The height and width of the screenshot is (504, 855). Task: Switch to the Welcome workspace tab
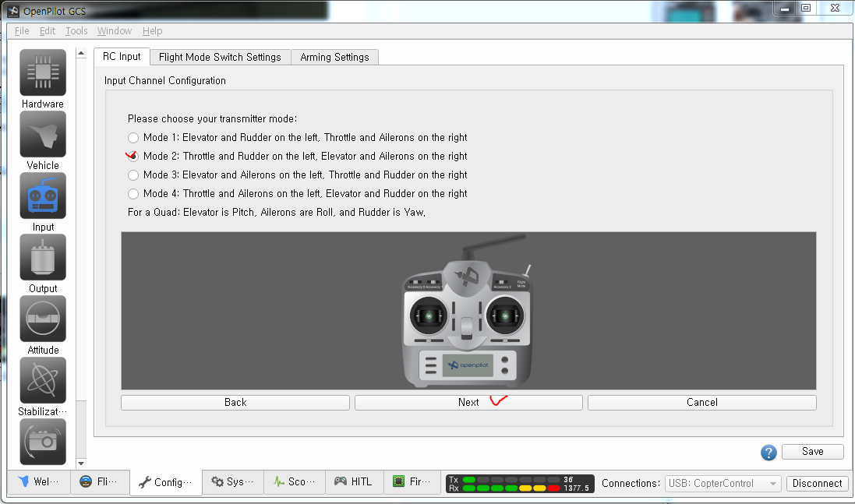(39, 481)
